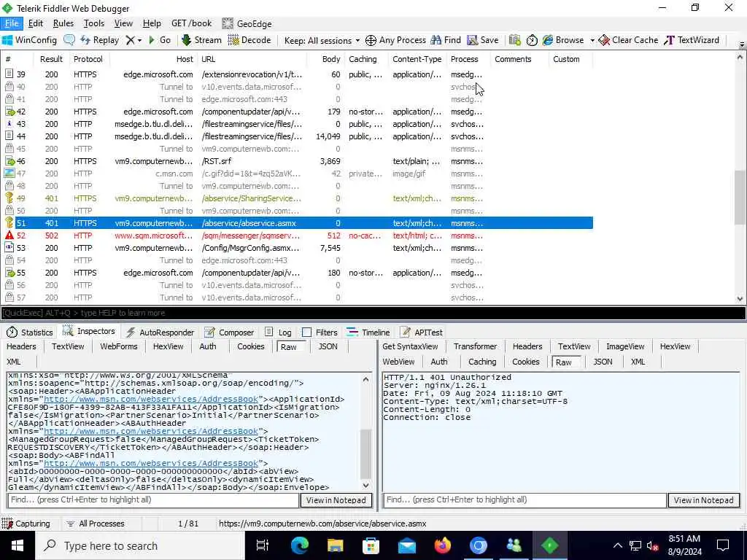
Task: Select the response Caching tab
Action: tap(482, 362)
